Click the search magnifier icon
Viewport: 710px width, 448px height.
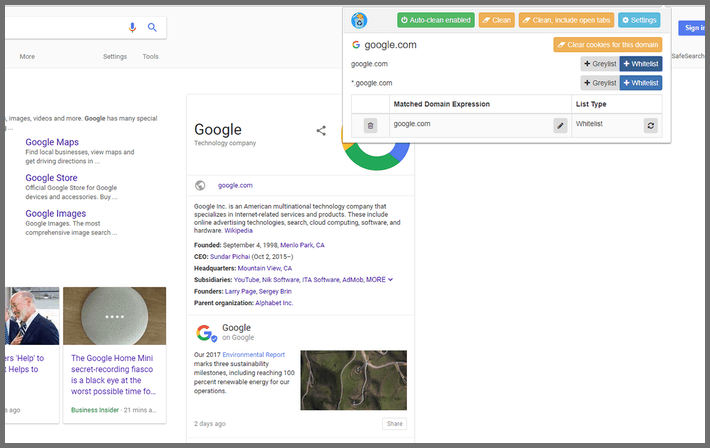[x=152, y=28]
